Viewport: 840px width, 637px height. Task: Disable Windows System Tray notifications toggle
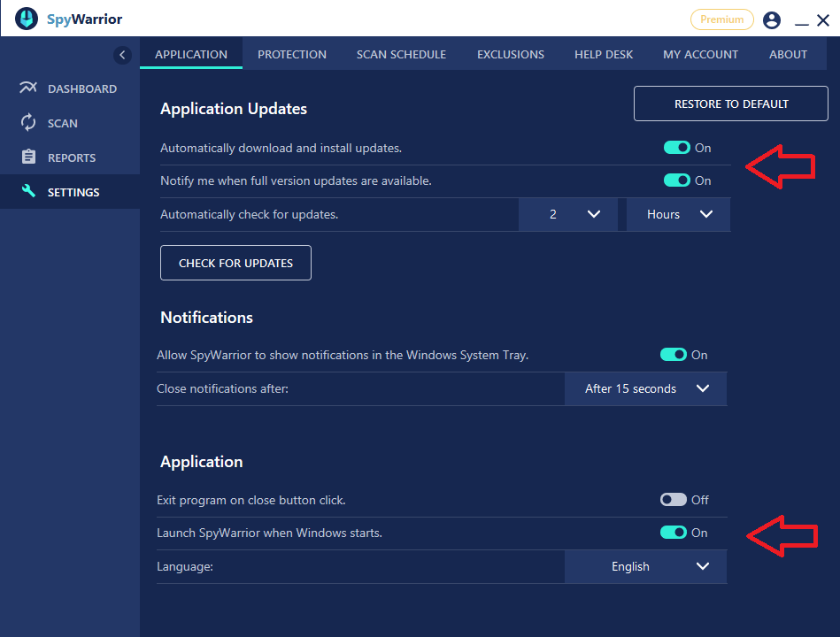(673, 355)
